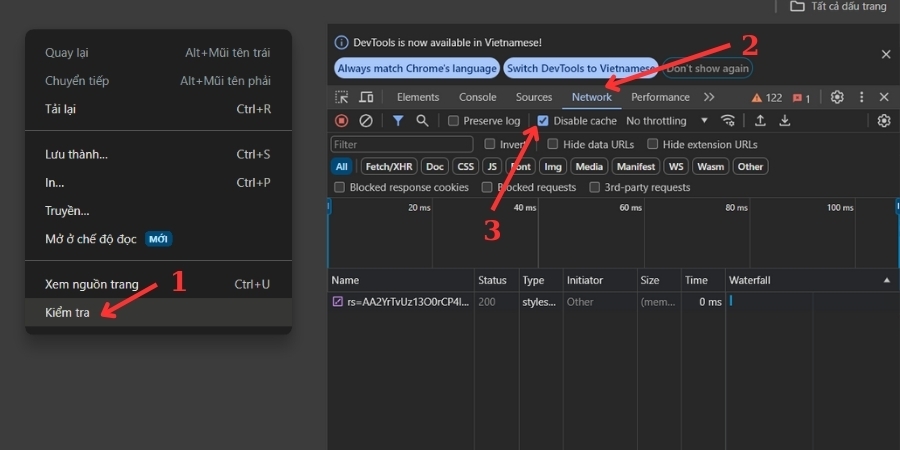900x450 pixels.
Task: Filter by Media requests
Action: (x=589, y=166)
